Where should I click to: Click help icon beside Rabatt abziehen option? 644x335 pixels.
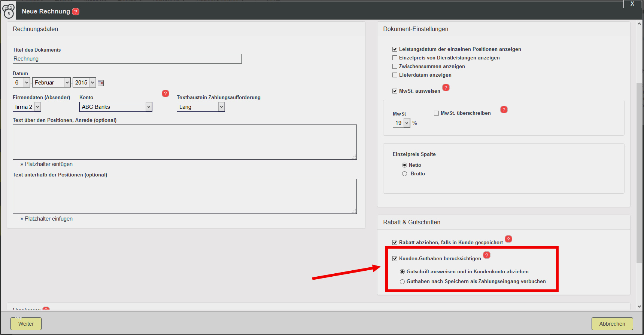508,239
